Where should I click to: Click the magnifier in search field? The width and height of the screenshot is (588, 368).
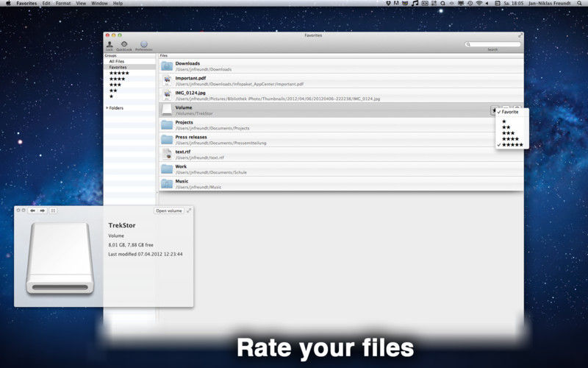pos(468,44)
